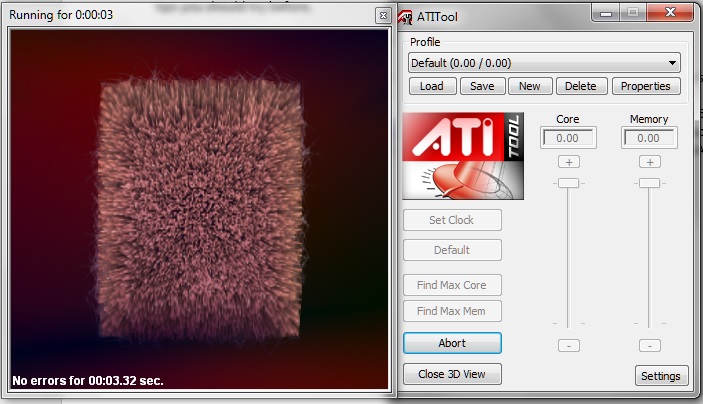Decrease Core clock with minus button
The image size is (703, 404).
coord(568,346)
